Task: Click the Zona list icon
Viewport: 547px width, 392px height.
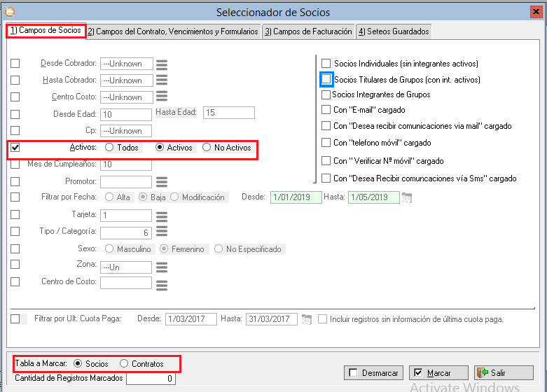Action: 162,267
